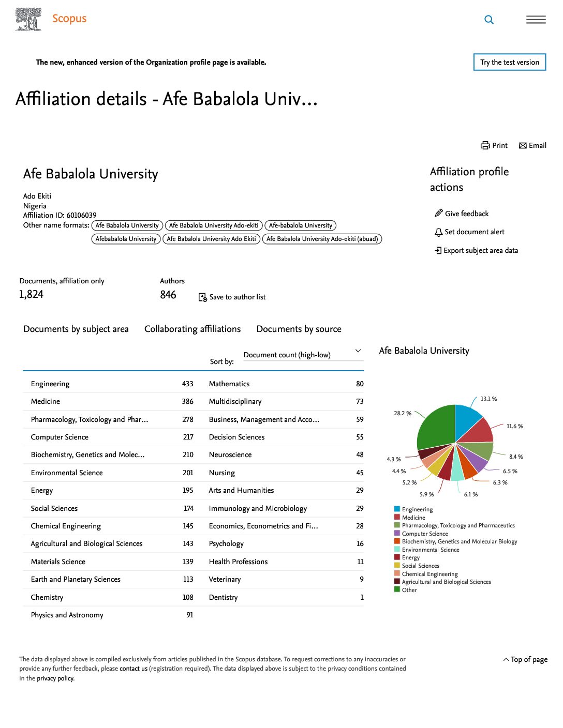Click the dropdown chevron beside Document count
The width and height of the screenshot is (563, 728).
[358, 351]
